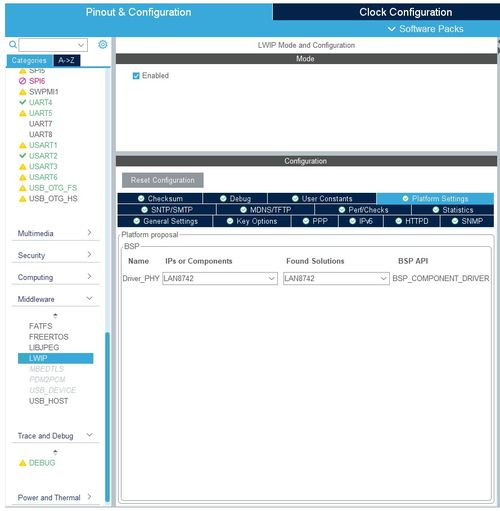Click the SPI6 disabled status icon

22,81
